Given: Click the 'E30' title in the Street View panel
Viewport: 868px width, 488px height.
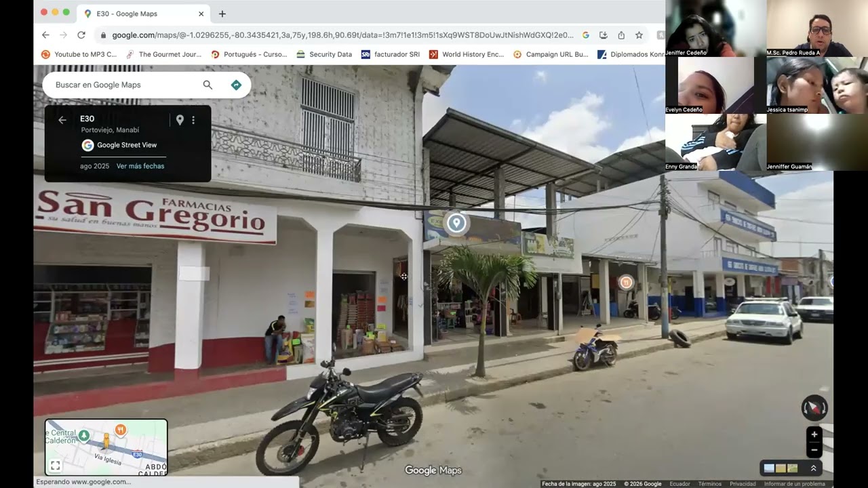Looking at the screenshot, I should coord(87,119).
